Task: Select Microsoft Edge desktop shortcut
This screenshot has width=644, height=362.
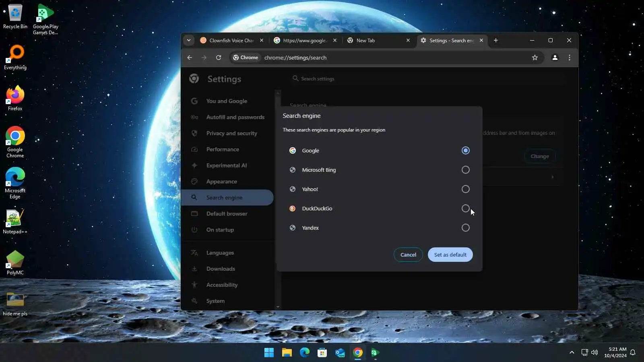Action: point(15,183)
